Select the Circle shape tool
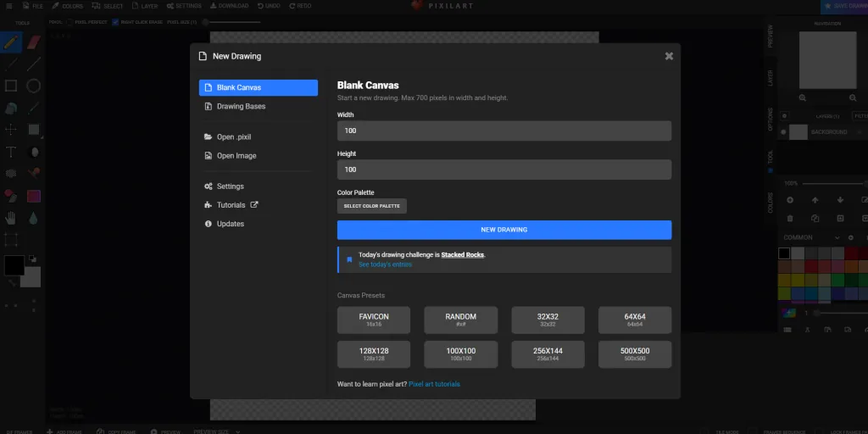The height and width of the screenshot is (434, 868). coord(34,86)
